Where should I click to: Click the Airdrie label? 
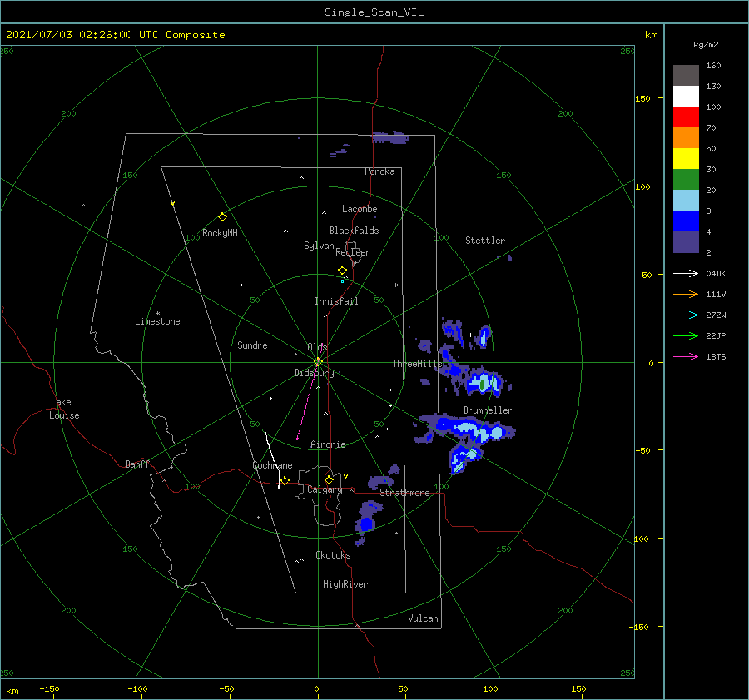click(328, 444)
